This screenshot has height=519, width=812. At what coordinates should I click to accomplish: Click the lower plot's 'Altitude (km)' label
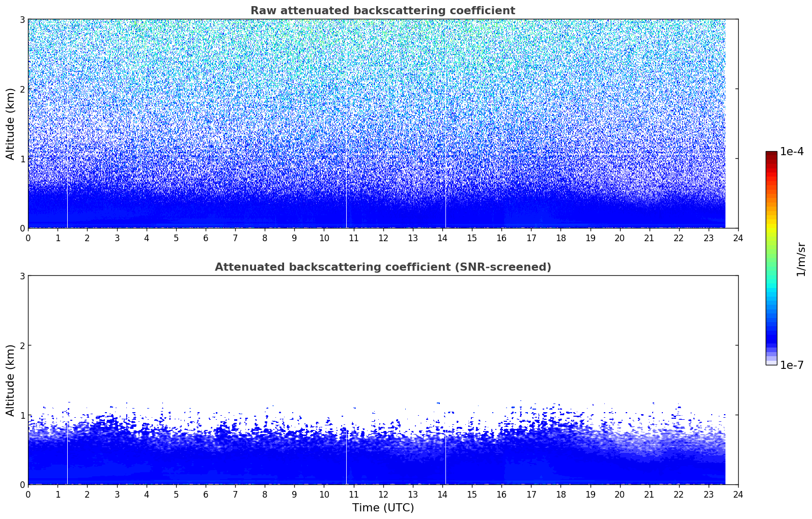click(10, 380)
